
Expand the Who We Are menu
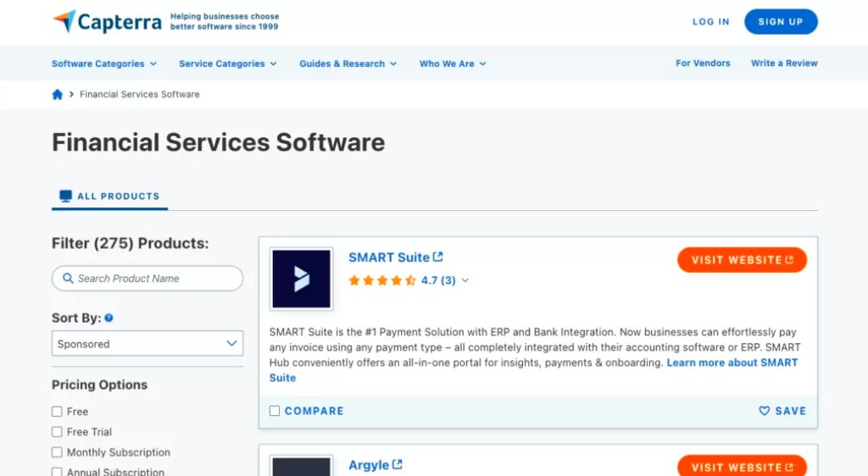click(x=453, y=64)
